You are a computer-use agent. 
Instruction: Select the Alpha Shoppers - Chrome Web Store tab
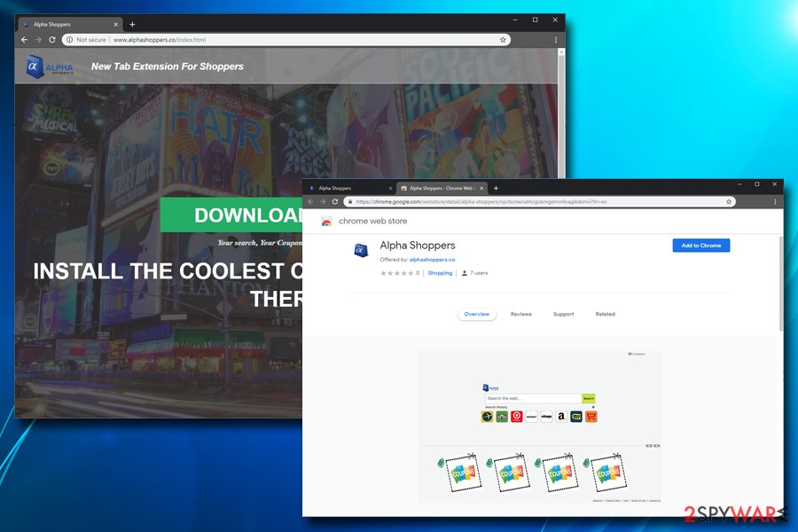pos(441,188)
